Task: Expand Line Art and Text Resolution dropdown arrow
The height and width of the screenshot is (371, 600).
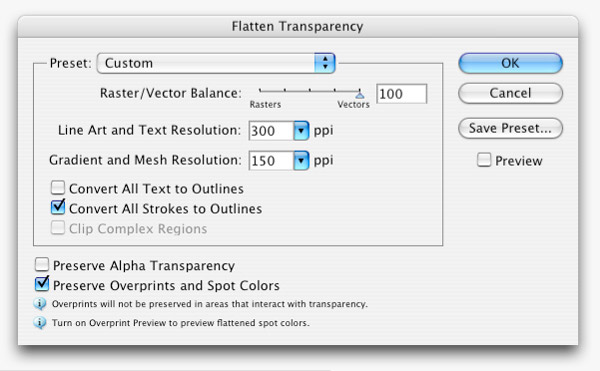Action: coord(301,131)
